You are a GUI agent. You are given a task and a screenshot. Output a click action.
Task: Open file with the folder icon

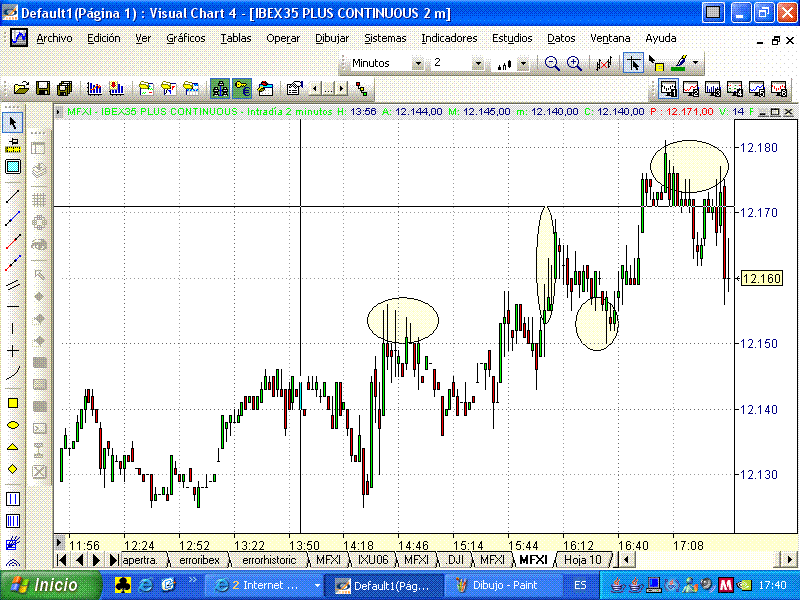click(21, 89)
